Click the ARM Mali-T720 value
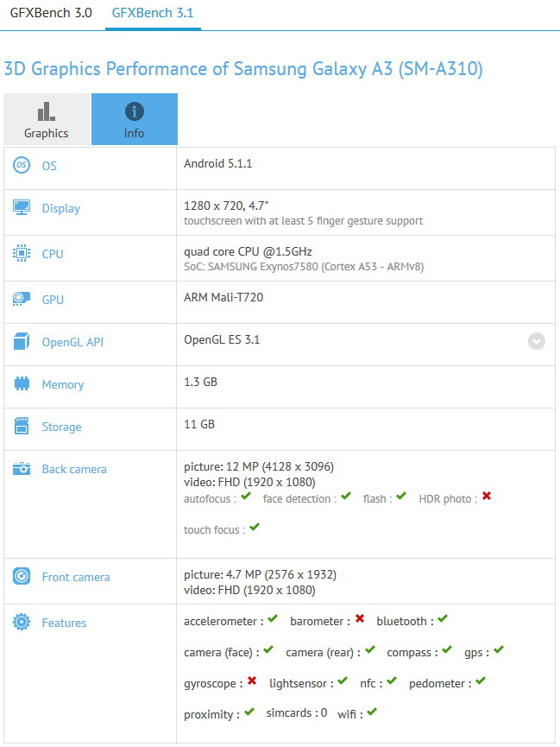The image size is (560, 747). [x=223, y=297]
